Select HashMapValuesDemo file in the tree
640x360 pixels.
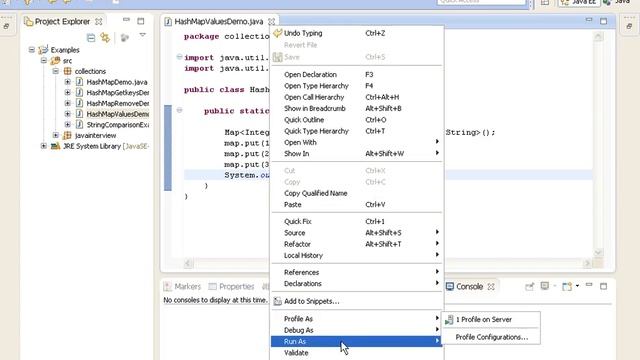118,114
